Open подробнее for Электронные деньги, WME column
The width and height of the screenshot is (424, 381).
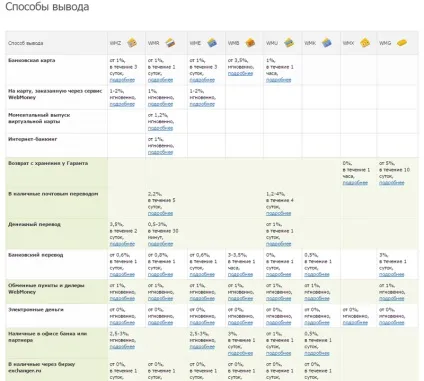click(202, 323)
